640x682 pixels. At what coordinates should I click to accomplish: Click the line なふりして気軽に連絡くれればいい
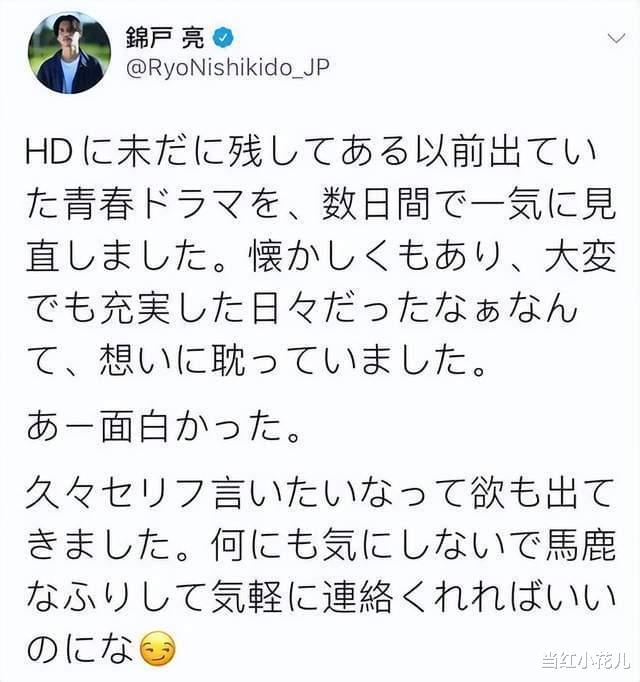[321, 597]
